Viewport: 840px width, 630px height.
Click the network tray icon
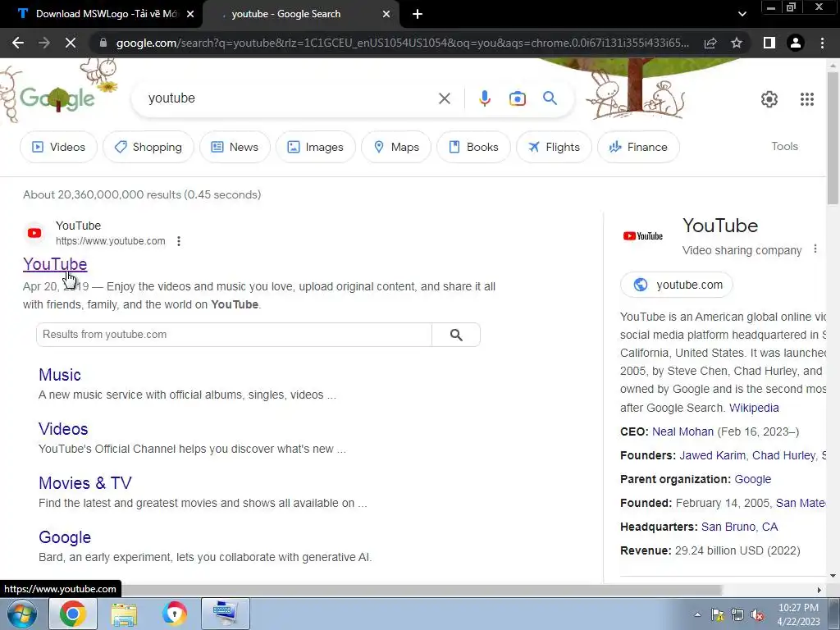(737, 615)
